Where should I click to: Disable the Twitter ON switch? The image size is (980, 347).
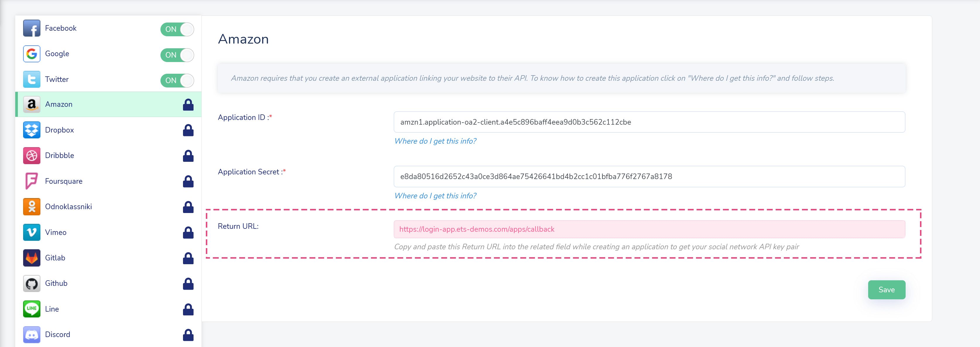tap(177, 80)
